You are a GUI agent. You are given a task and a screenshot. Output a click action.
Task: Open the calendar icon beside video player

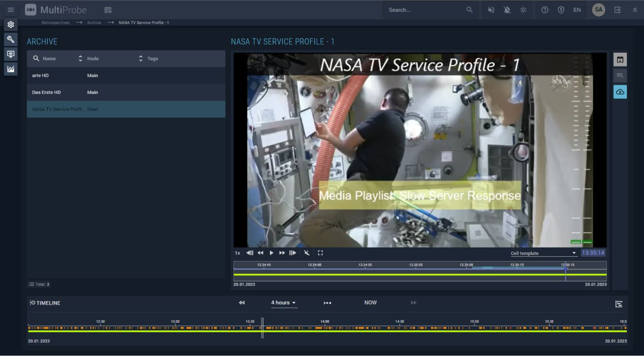click(620, 60)
